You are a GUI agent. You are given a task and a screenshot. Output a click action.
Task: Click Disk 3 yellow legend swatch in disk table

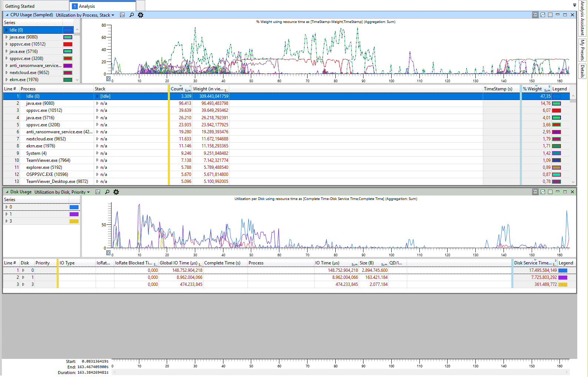click(x=563, y=284)
